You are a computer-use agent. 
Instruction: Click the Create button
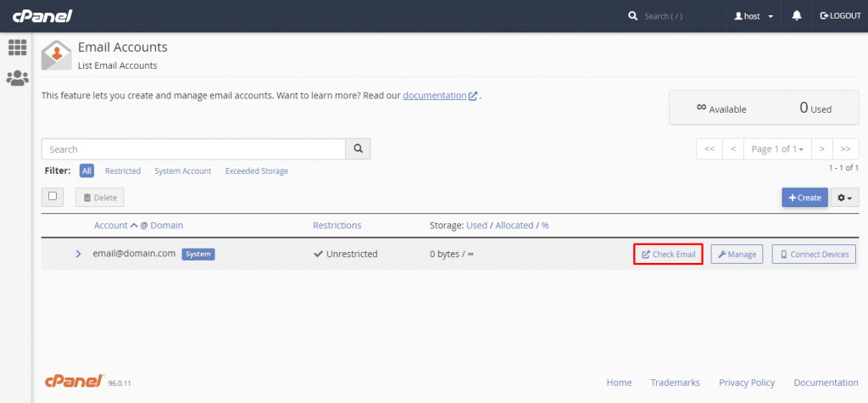click(805, 198)
